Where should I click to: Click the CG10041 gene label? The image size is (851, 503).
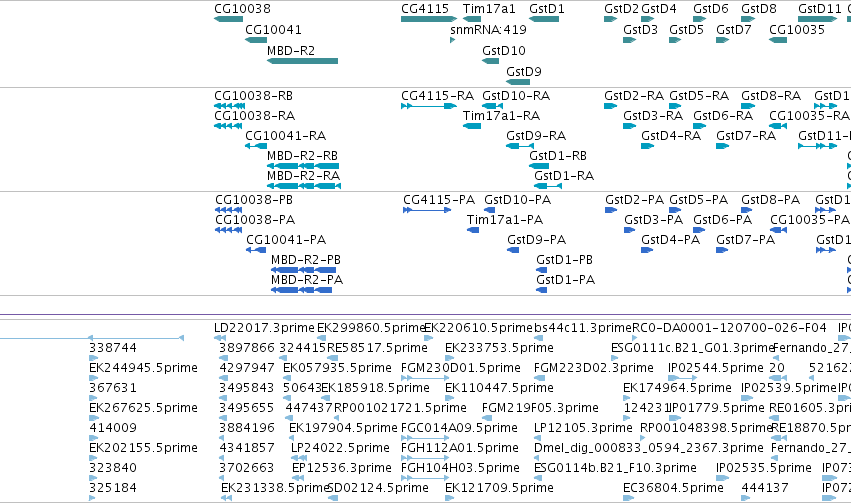(x=273, y=30)
